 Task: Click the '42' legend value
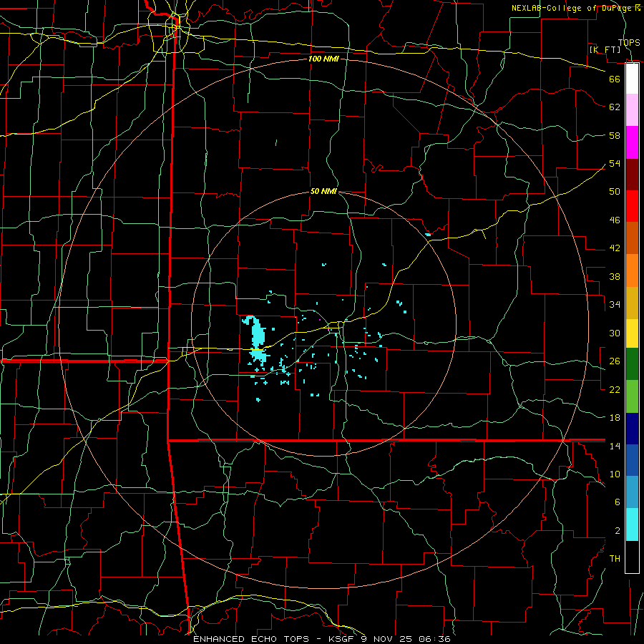pyautogui.click(x=615, y=248)
